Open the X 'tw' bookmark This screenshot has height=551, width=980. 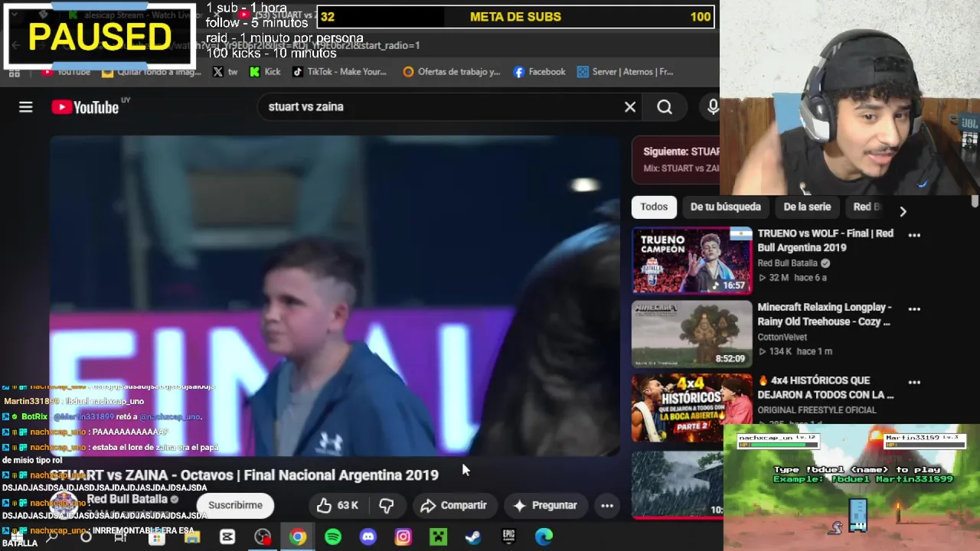[225, 72]
